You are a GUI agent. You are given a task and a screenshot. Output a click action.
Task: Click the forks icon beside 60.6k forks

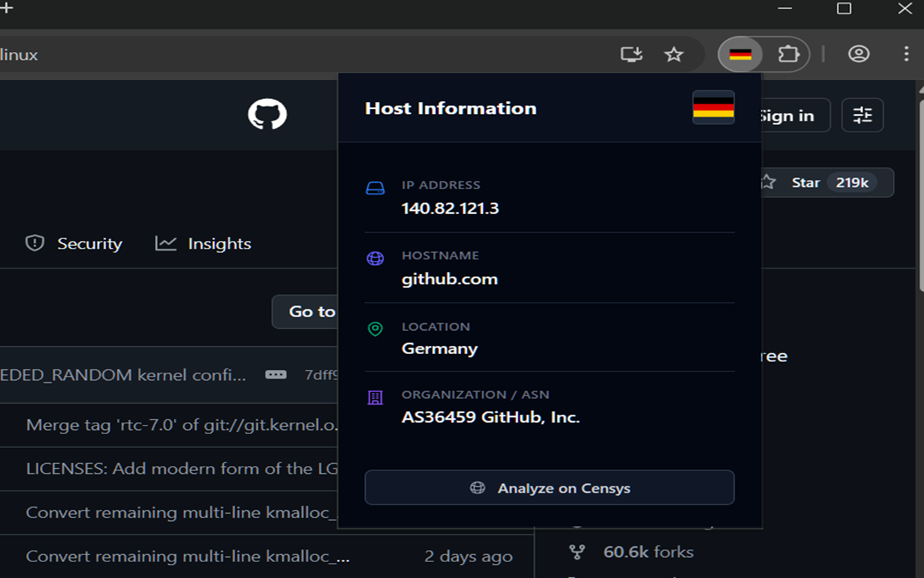tap(577, 553)
